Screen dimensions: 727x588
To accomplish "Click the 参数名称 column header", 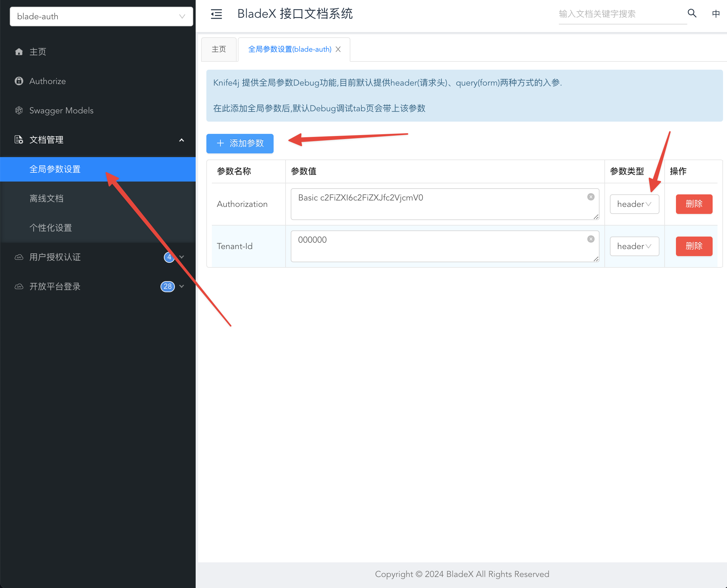I will tap(248, 171).
